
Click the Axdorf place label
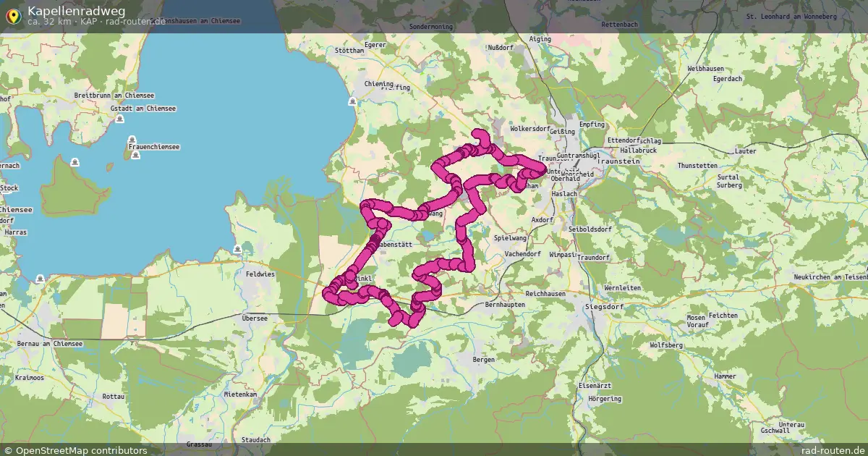542,219
